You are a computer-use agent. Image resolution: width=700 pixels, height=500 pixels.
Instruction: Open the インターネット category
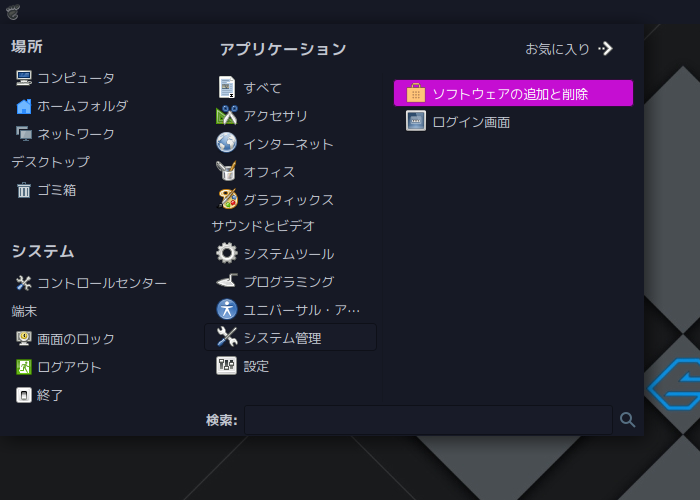290,144
